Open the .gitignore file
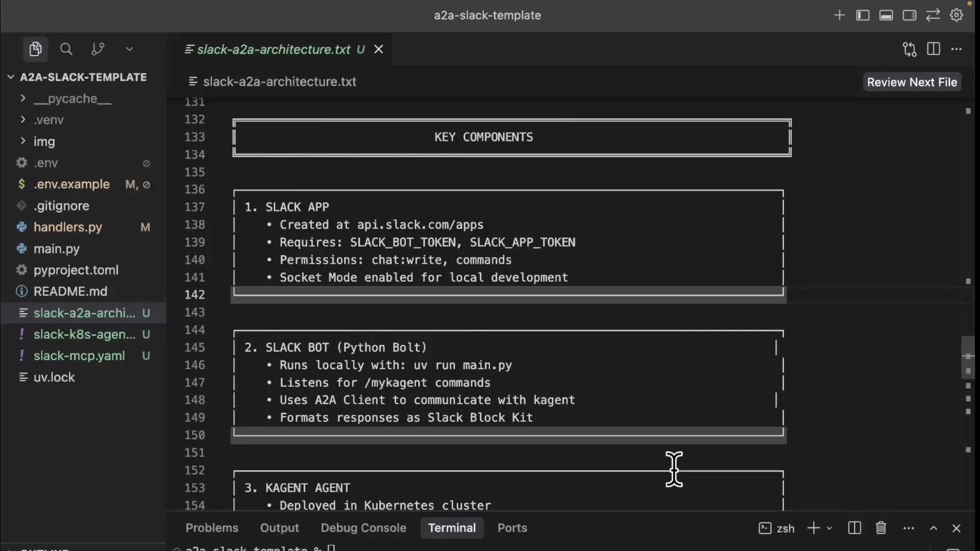Image resolution: width=980 pixels, height=551 pixels. [x=83, y=206]
